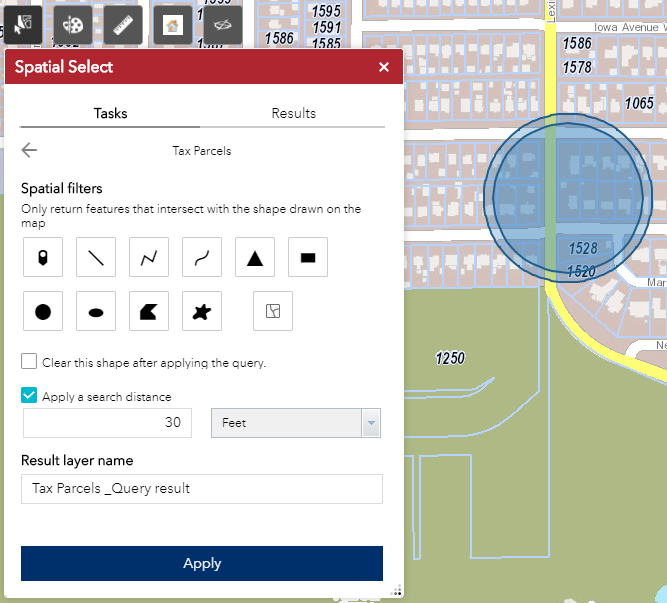
Task: Enable 'Clear this shape after applying the query'
Action: pyautogui.click(x=30, y=362)
